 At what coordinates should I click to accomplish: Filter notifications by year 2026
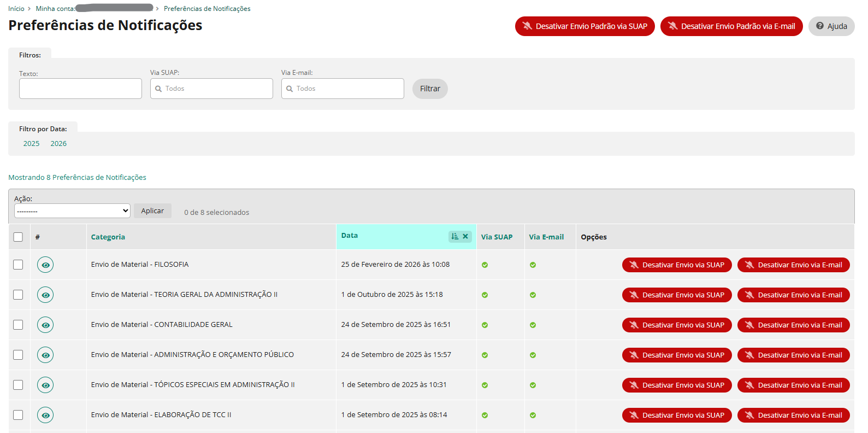tap(58, 144)
